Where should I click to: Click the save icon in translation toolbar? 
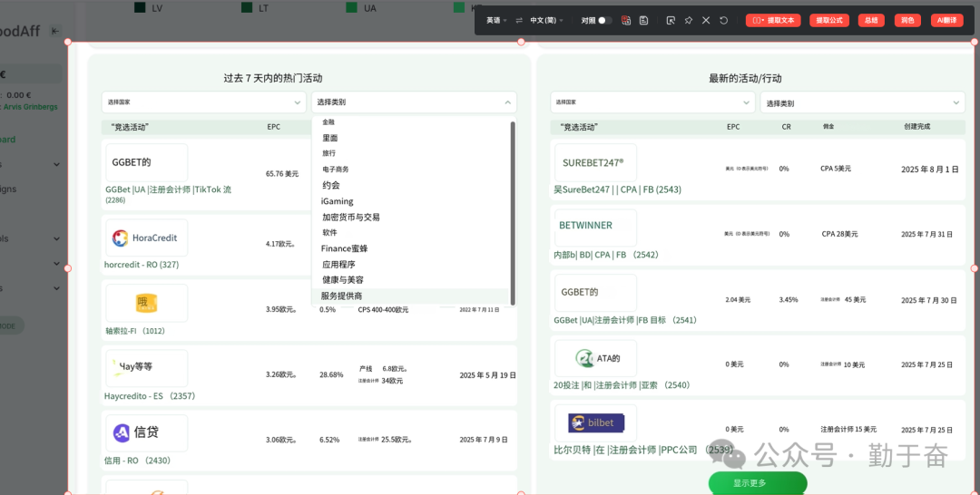pyautogui.click(x=643, y=21)
